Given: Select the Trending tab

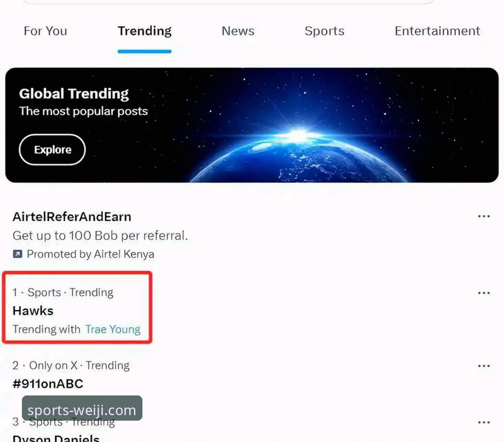Looking at the screenshot, I should click(144, 31).
